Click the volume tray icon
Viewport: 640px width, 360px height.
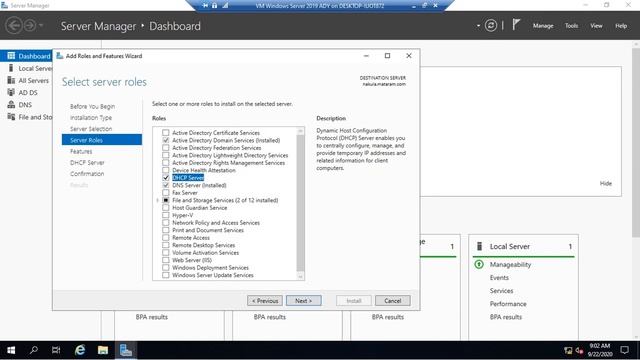click(579, 351)
